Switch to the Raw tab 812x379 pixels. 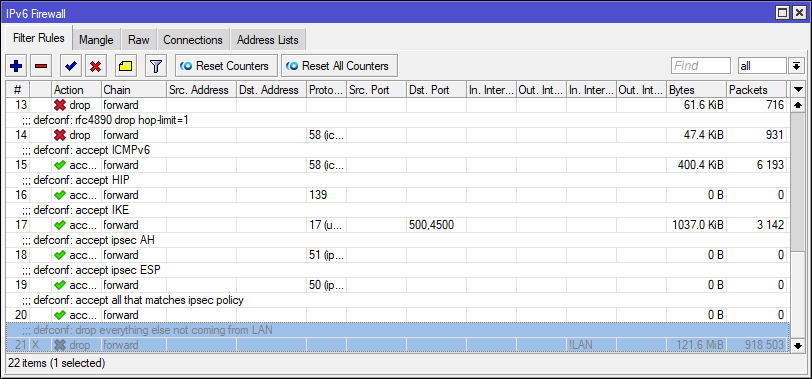click(x=139, y=40)
